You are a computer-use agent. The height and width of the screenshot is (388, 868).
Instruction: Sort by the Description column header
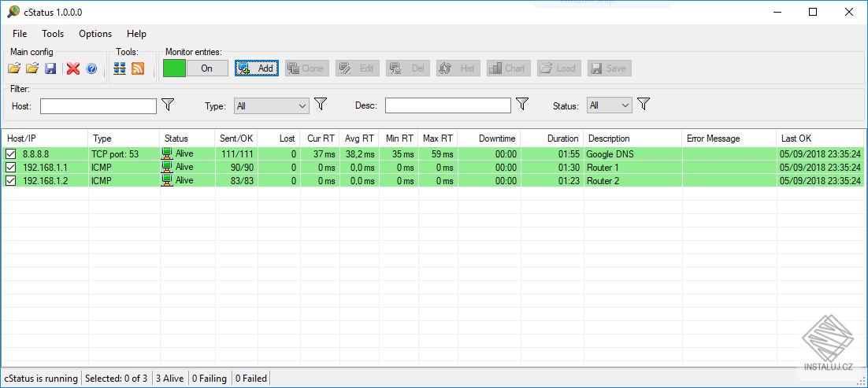point(632,139)
